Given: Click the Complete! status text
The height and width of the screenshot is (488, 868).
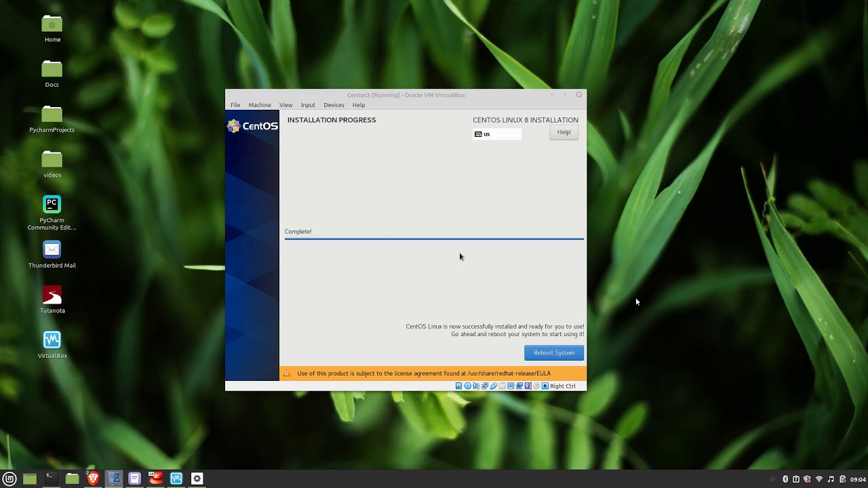Looking at the screenshot, I should [x=298, y=232].
